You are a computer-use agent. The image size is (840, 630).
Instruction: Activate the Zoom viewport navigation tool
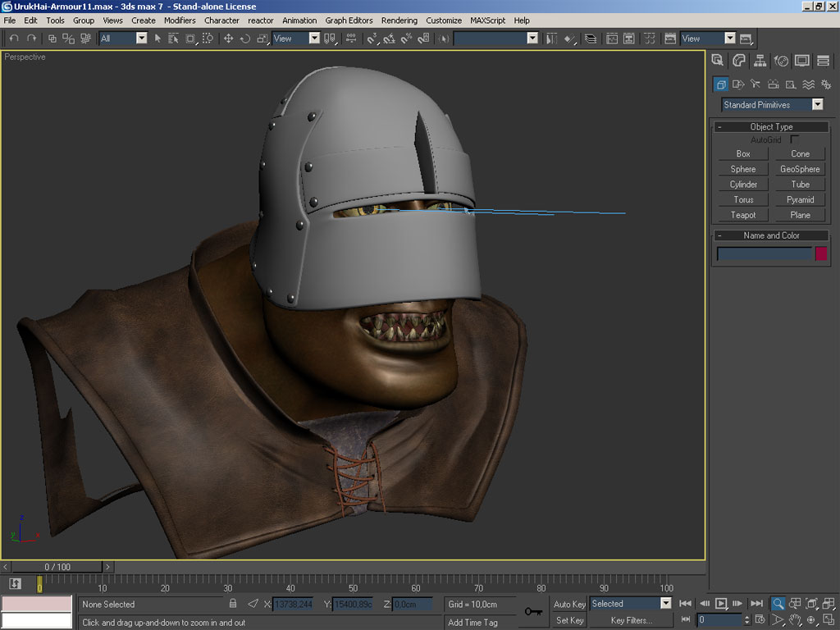pos(778,604)
